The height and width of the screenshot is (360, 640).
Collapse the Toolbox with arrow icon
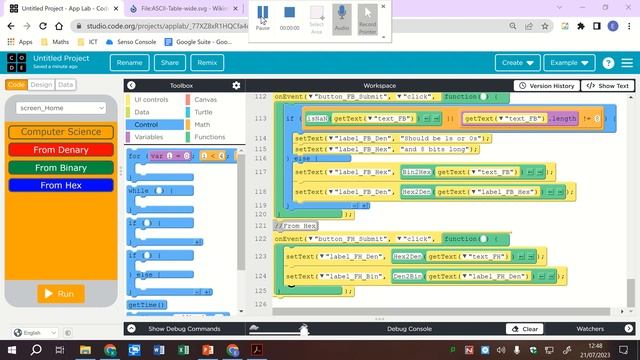pyautogui.click(x=131, y=85)
